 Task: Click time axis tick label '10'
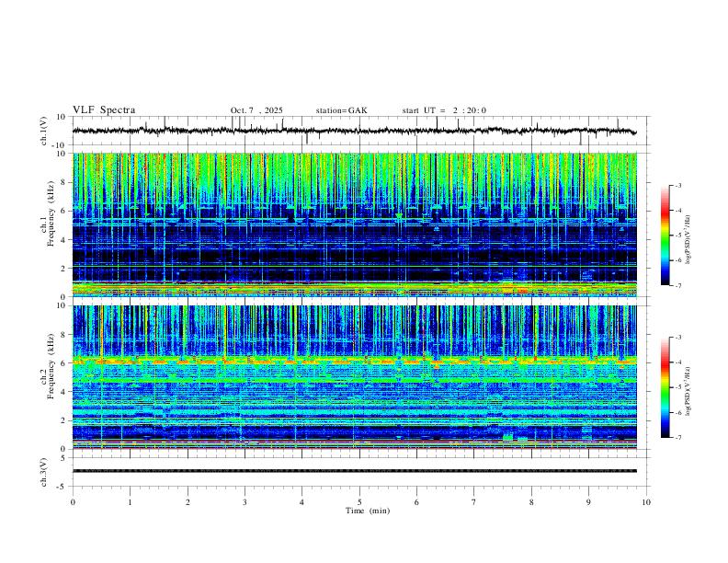[x=646, y=502]
